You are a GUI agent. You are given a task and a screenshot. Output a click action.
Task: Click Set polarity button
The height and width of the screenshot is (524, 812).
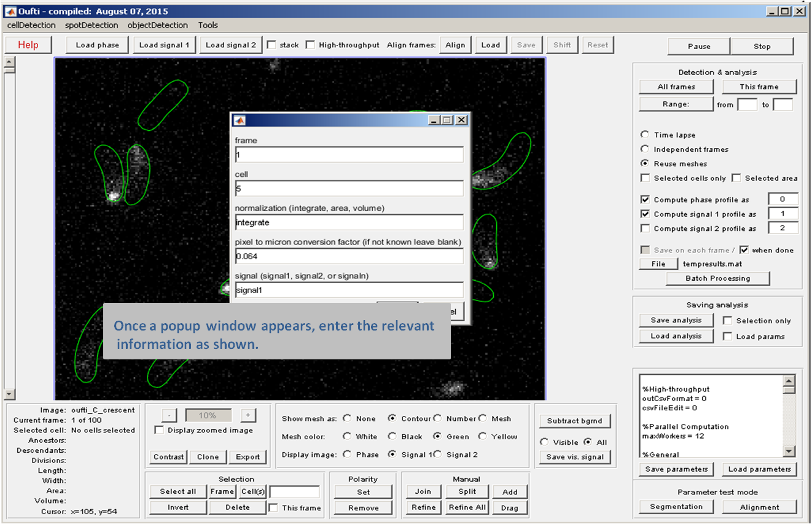pos(364,492)
